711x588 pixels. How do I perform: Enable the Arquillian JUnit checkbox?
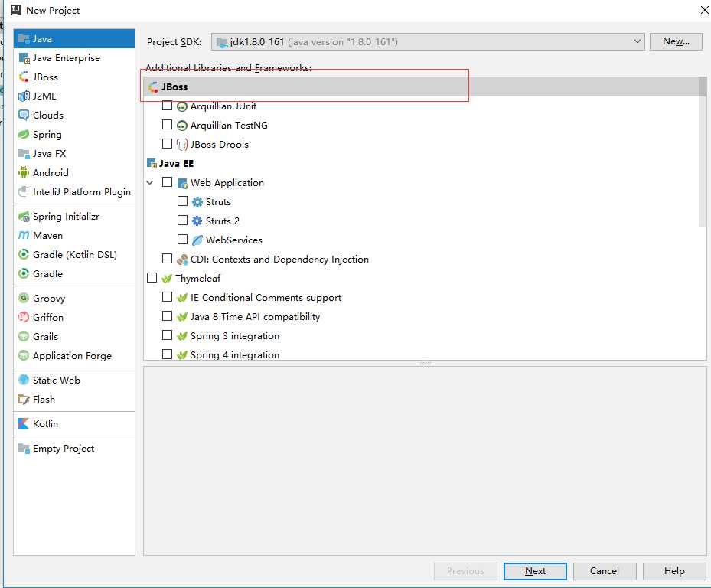click(x=168, y=106)
